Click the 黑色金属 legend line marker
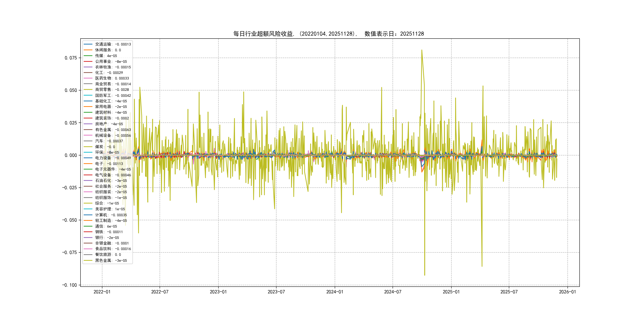Image resolution: width=644 pixels, height=322 pixels. tap(88, 260)
